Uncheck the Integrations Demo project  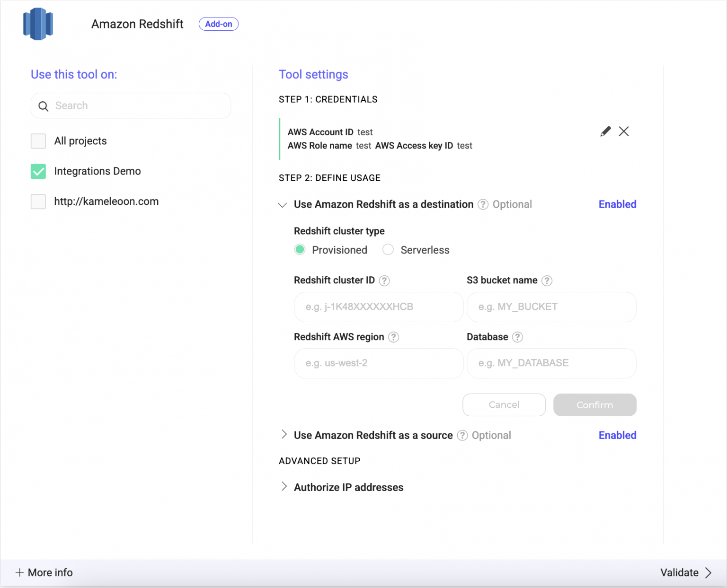coord(38,171)
